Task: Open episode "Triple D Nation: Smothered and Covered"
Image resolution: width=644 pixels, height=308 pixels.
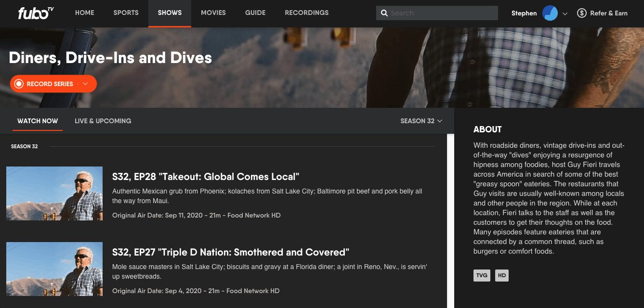Action: (231, 252)
